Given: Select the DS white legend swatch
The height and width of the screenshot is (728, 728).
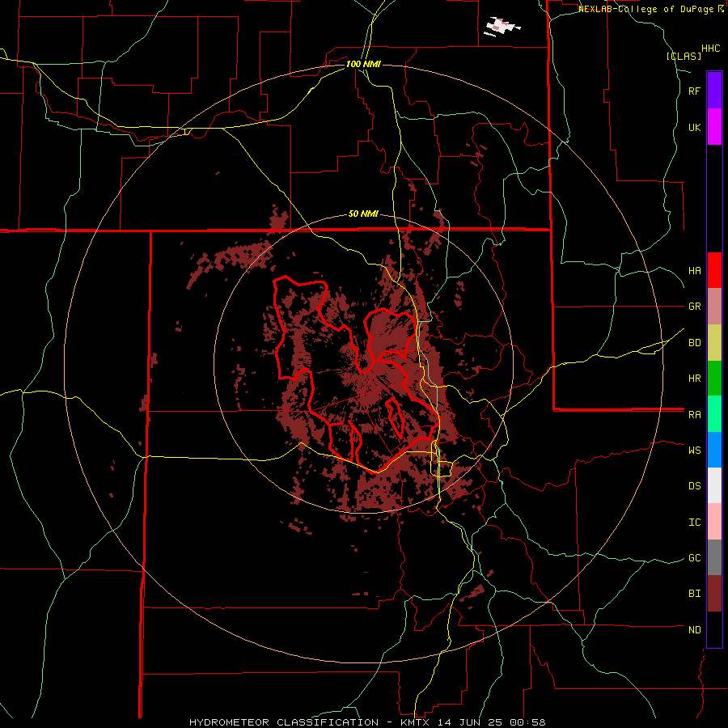Looking at the screenshot, I should tap(714, 485).
